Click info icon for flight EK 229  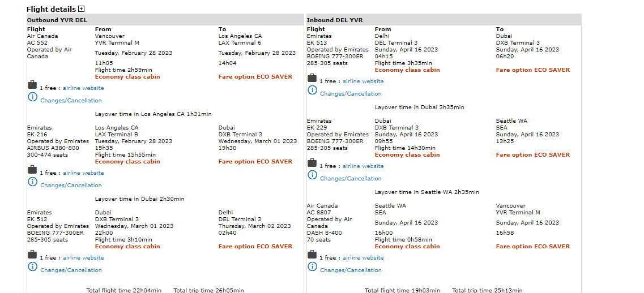[x=312, y=175]
